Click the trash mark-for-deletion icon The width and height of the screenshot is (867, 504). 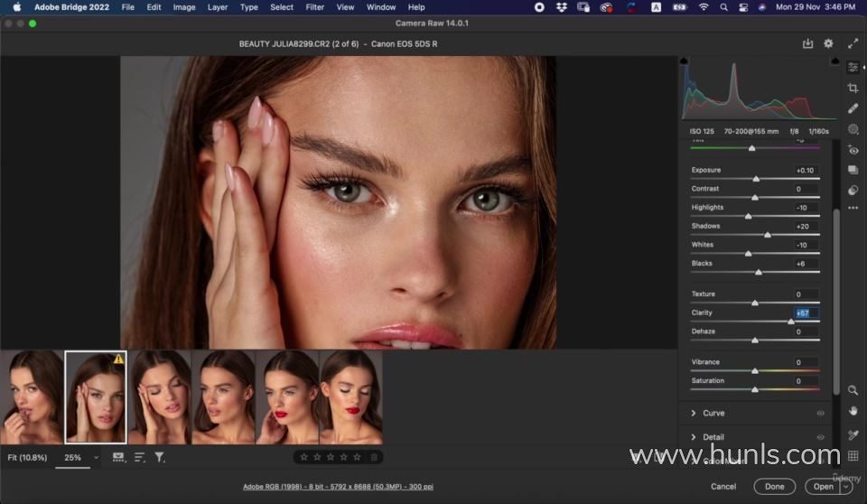pos(374,457)
